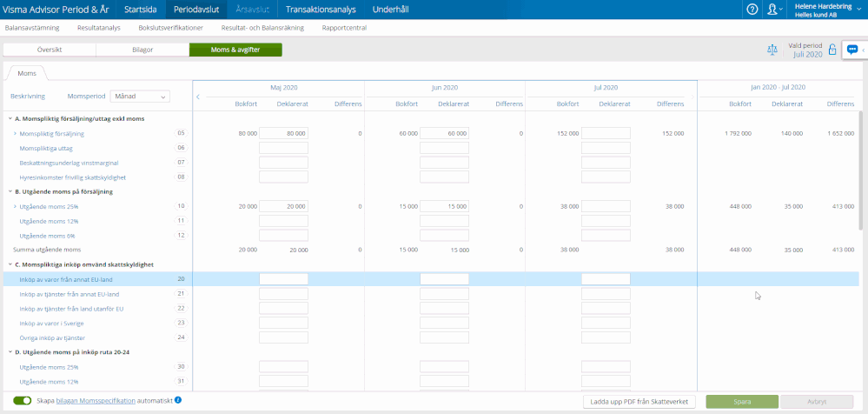Click the user profile silhouette icon
The height and width of the screenshot is (414, 868).
[772, 9]
